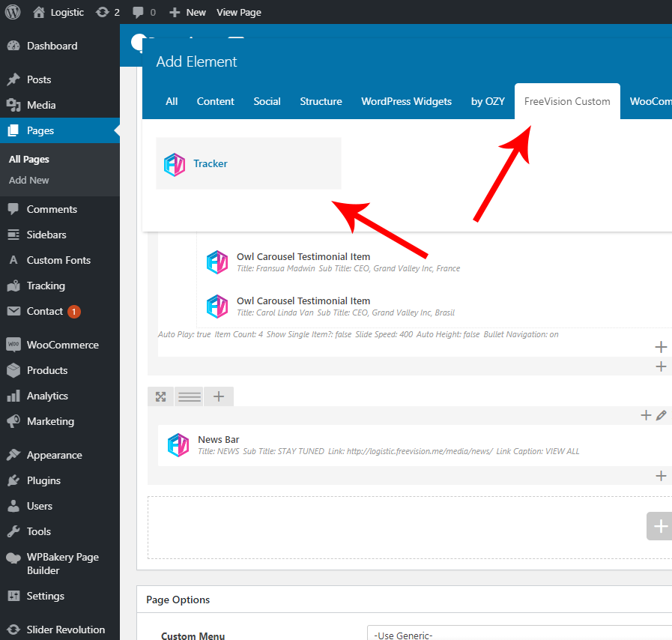This screenshot has width=672, height=640.
Task: Click the Add New pages link
Action: pyautogui.click(x=29, y=180)
